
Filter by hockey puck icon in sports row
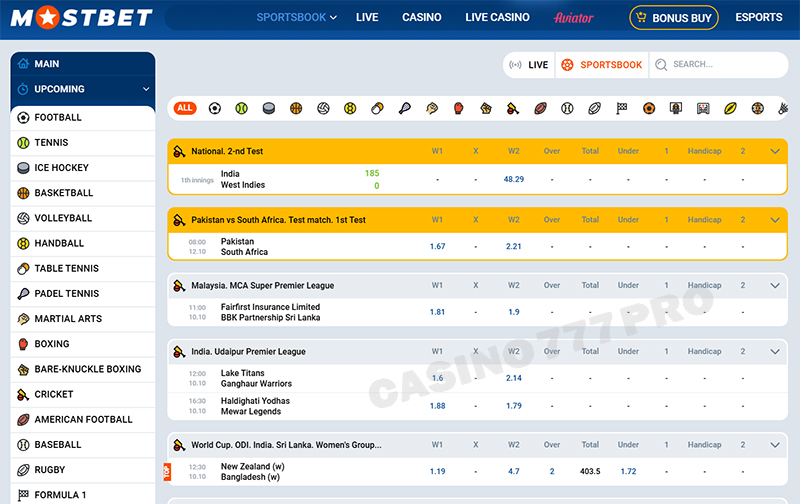[x=269, y=108]
